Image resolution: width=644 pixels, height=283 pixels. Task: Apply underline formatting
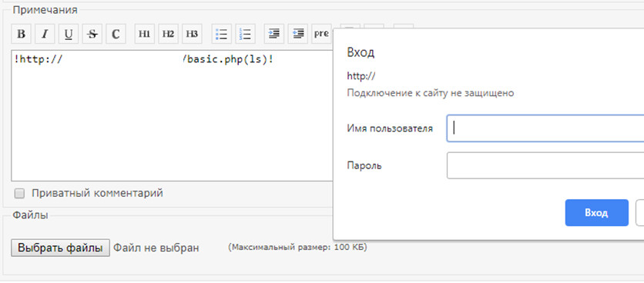69,34
